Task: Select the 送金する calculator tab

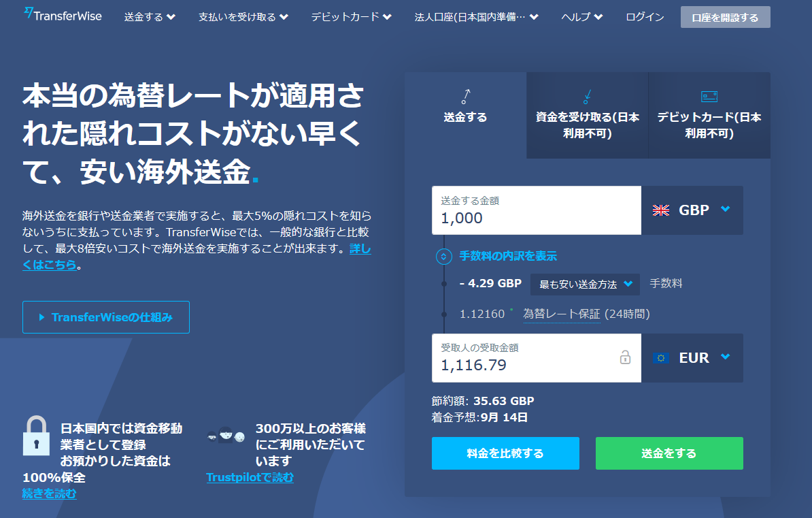Action: tap(466, 115)
